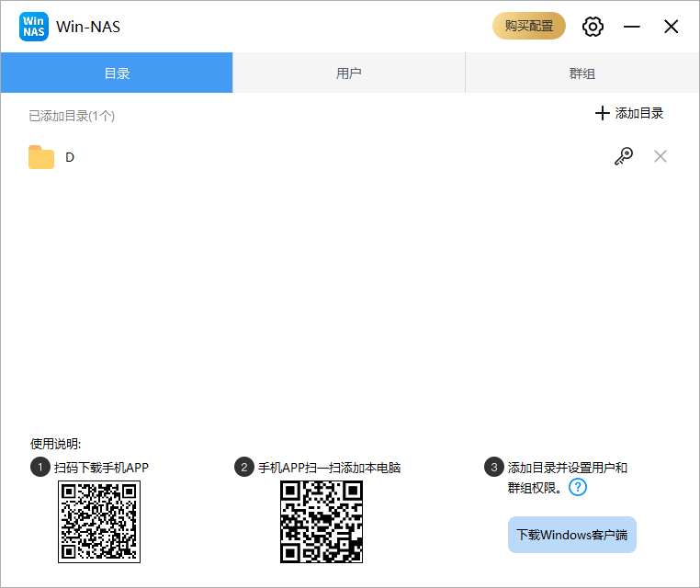Click the 扫码下载手机APP QR code

coord(99,521)
